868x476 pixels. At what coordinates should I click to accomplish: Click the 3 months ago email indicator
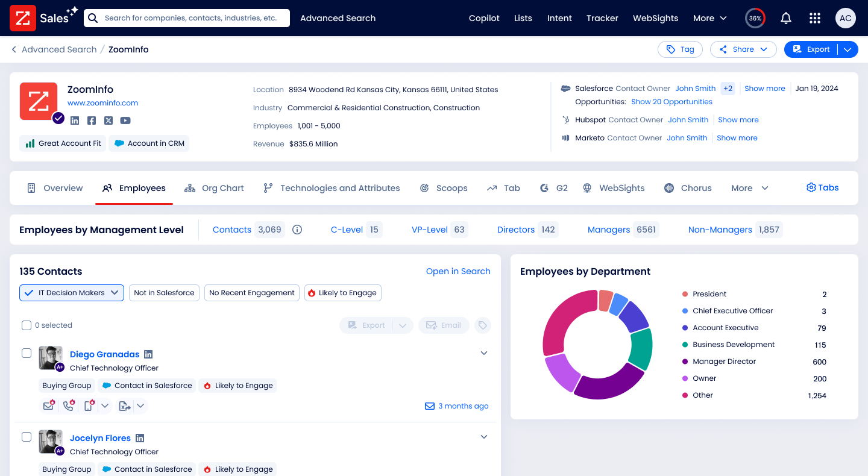tap(457, 406)
